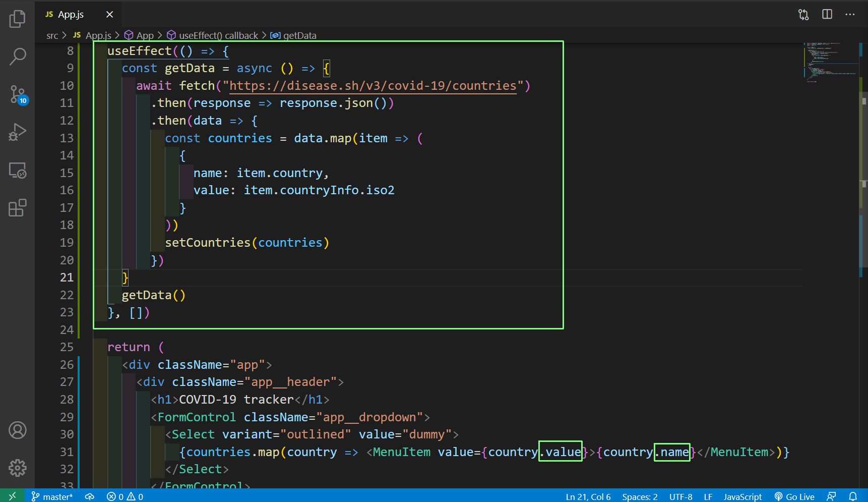Viewport: 868px width, 502px height.
Task: Change language mode from JavaScript
Action: point(742,496)
